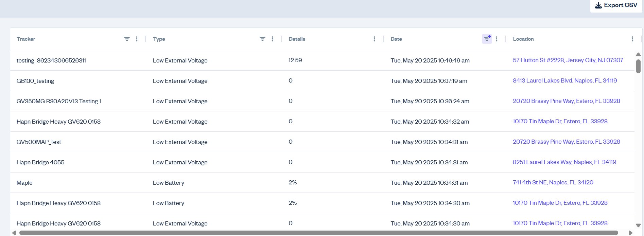The image size is (644, 236).
Task: Open the 741 4th St NE Naples link
Action: (553, 182)
